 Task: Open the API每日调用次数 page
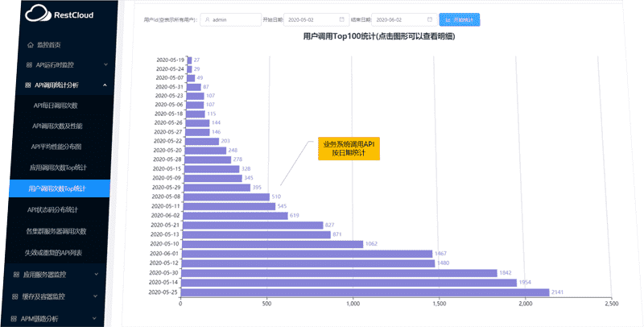click(56, 106)
